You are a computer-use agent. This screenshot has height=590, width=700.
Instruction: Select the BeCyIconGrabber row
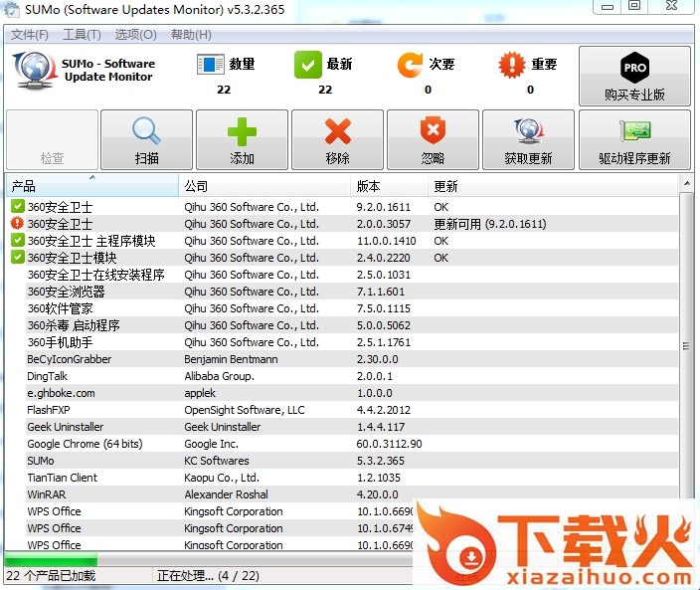(x=342, y=359)
